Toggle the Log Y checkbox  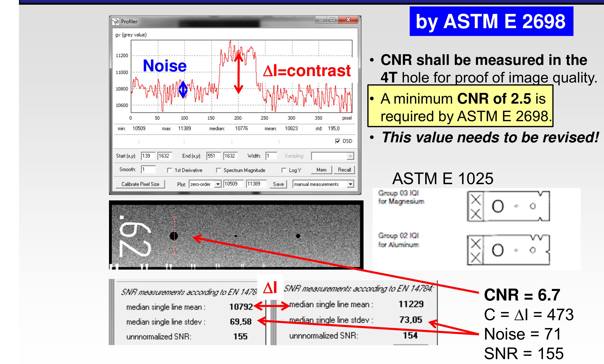click(x=284, y=170)
